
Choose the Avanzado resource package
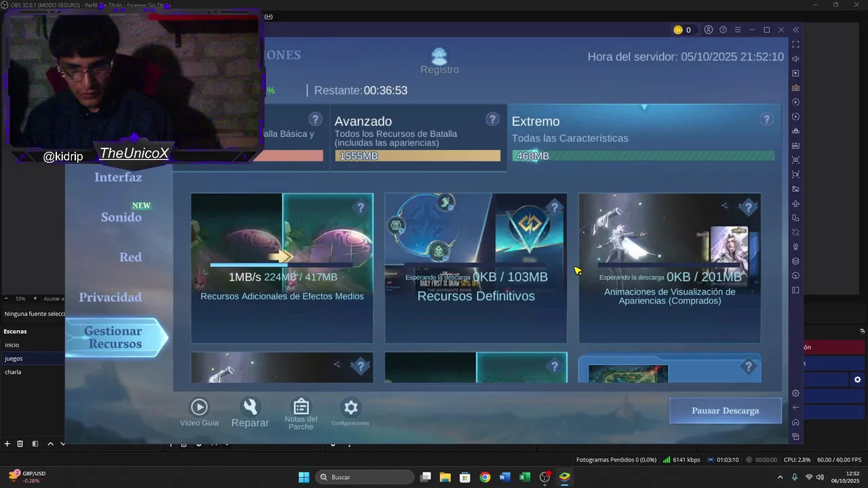point(418,138)
